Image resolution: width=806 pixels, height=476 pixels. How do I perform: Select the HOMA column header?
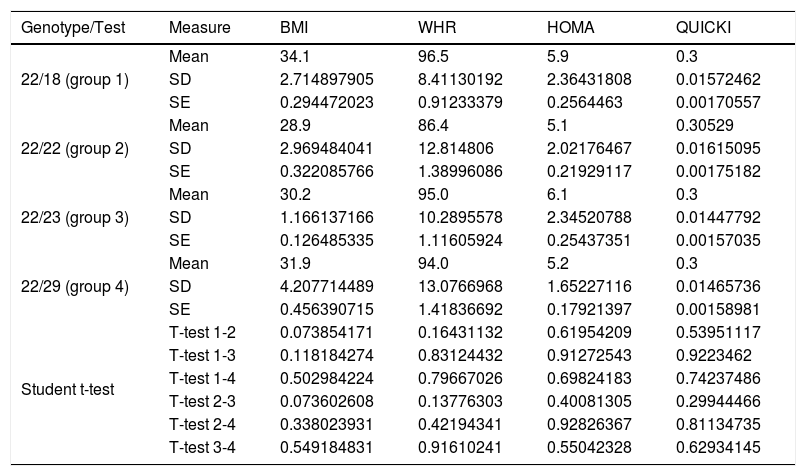(567, 27)
